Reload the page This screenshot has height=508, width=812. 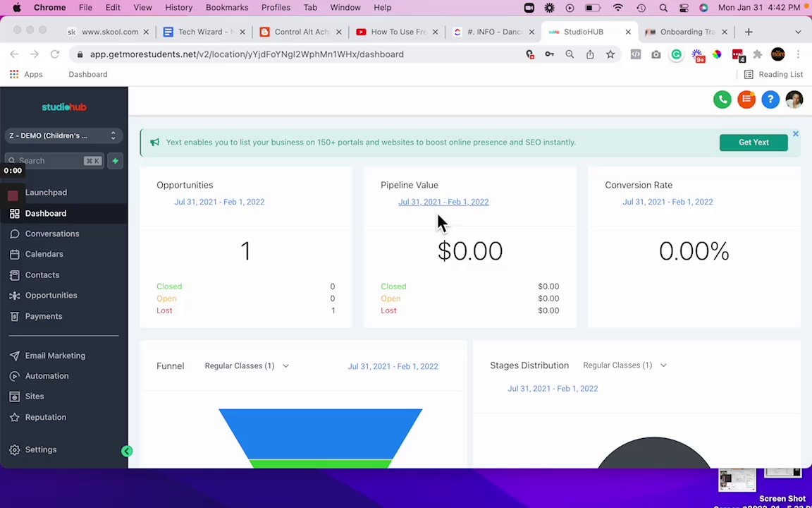pyautogui.click(x=54, y=54)
